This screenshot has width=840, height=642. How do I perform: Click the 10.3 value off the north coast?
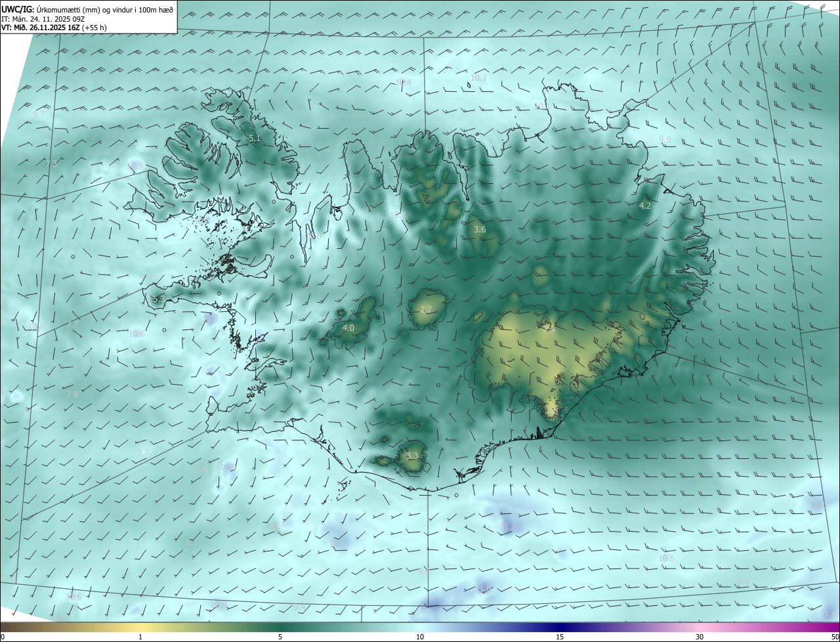pos(479,77)
